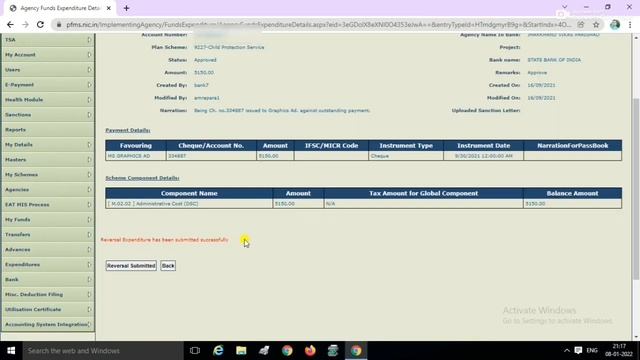
Task: Click the Windows taskbar search box
Action: [103, 351]
